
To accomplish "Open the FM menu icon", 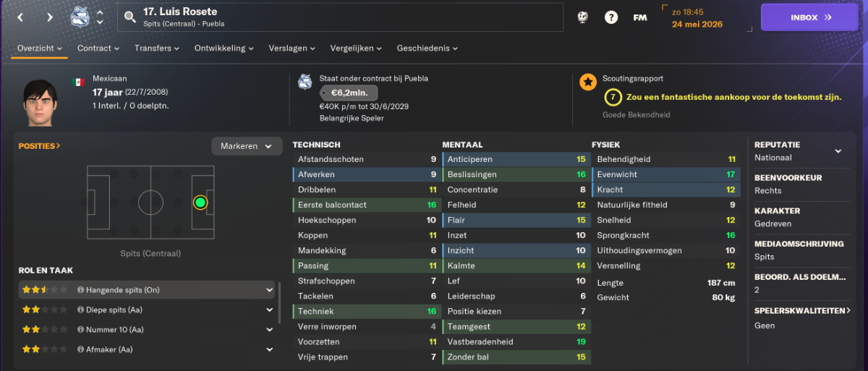I will tap(639, 17).
